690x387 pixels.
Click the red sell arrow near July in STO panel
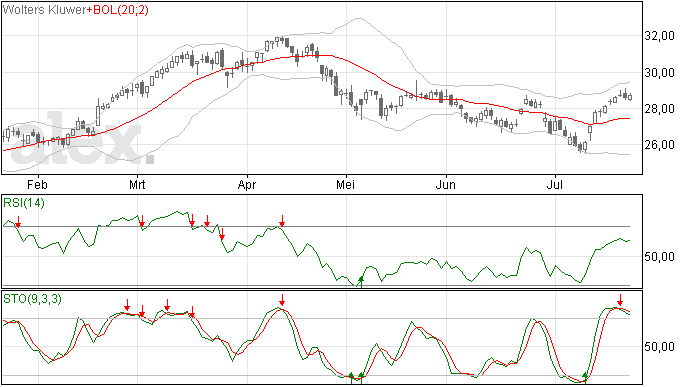coord(620,300)
